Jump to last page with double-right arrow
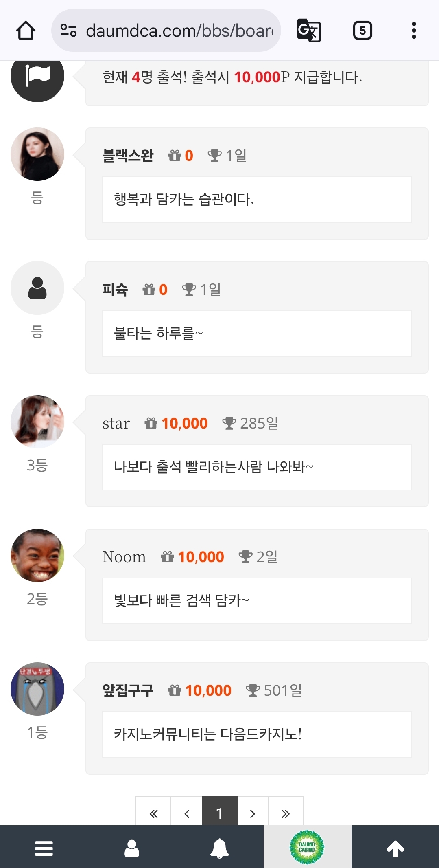The height and width of the screenshot is (868, 439). point(286,813)
